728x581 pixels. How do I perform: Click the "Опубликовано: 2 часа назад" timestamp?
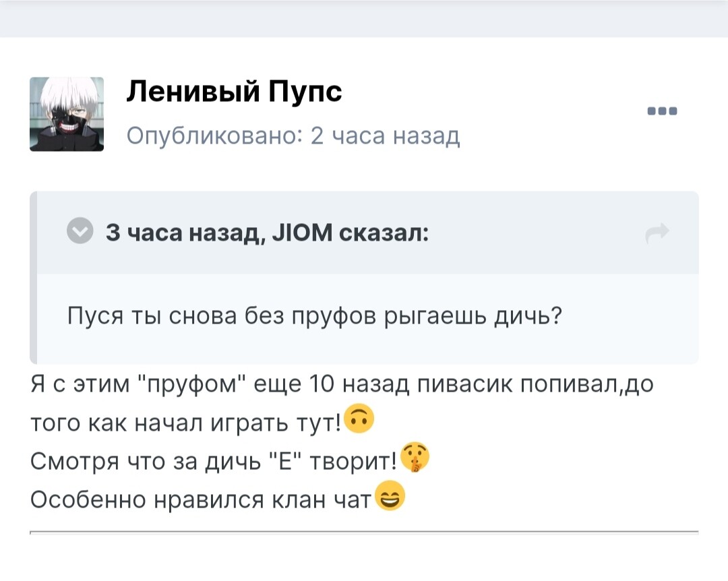point(293,135)
